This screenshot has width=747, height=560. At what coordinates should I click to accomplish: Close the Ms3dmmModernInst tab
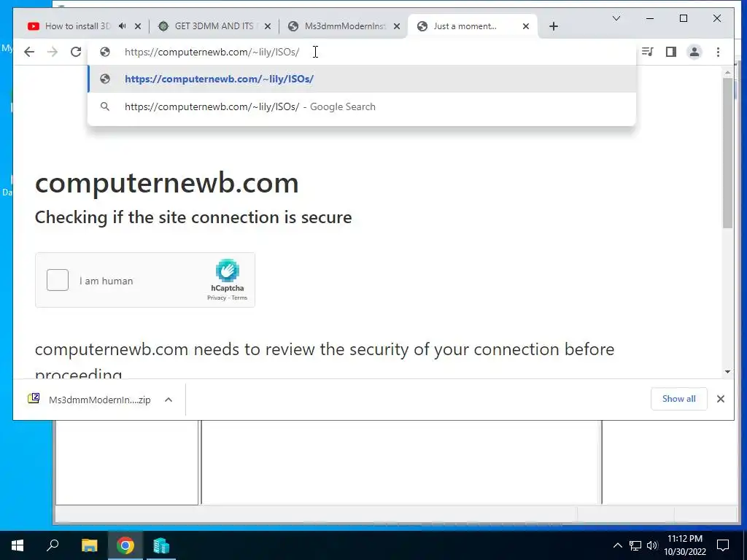(397, 26)
